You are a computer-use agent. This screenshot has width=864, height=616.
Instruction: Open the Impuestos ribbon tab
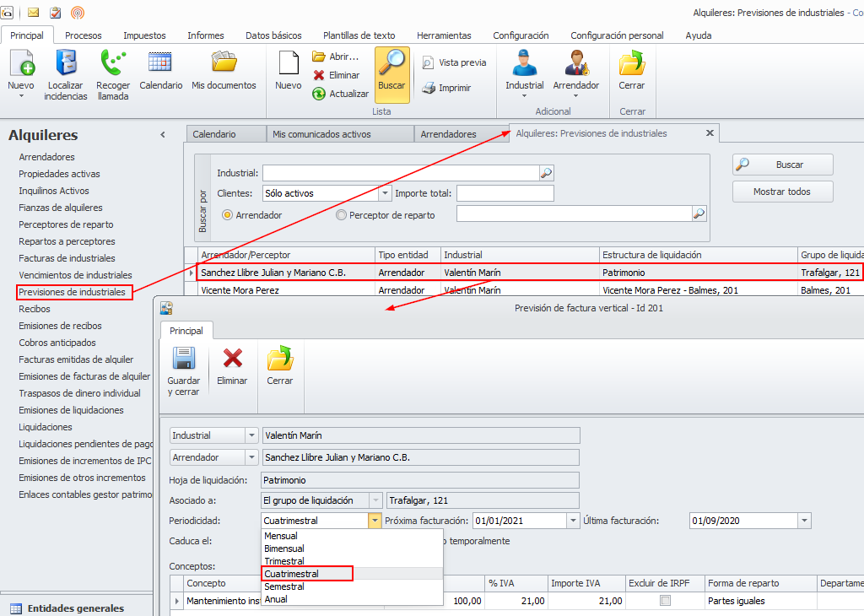[x=144, y=35]
